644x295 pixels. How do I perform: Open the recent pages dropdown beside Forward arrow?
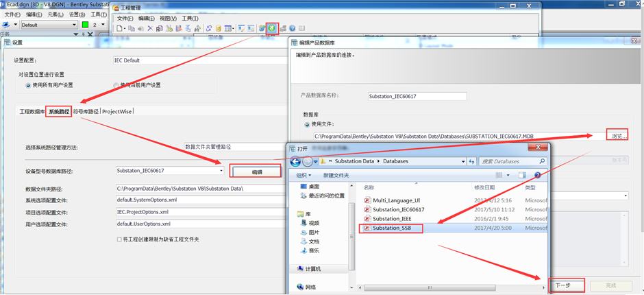[x=315, y=162]
